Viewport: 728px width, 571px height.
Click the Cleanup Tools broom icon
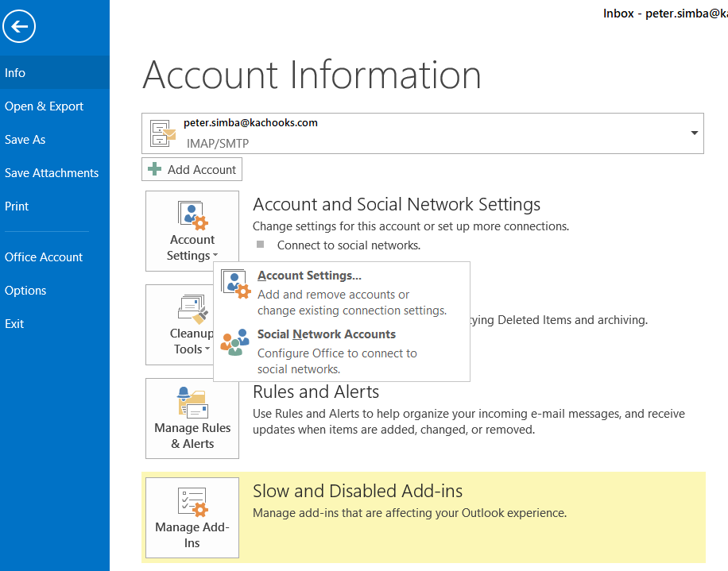192,310
